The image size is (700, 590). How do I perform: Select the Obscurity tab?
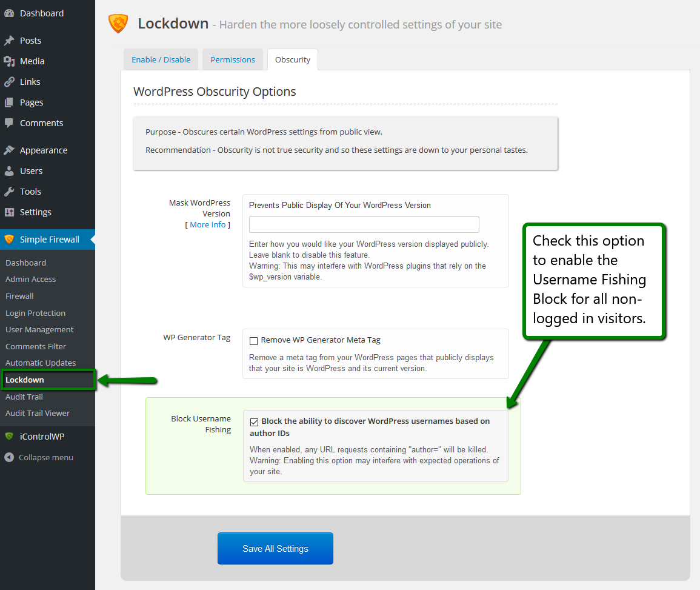coord(292,60)
